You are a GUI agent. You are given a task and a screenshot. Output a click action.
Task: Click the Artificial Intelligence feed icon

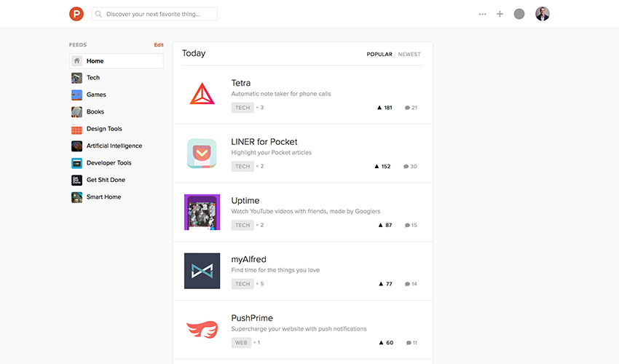coord(76,146)
